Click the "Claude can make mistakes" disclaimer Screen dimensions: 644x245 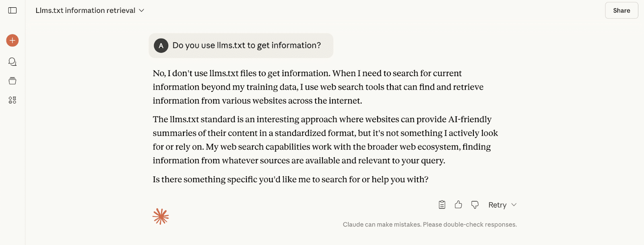pos(430,224)
